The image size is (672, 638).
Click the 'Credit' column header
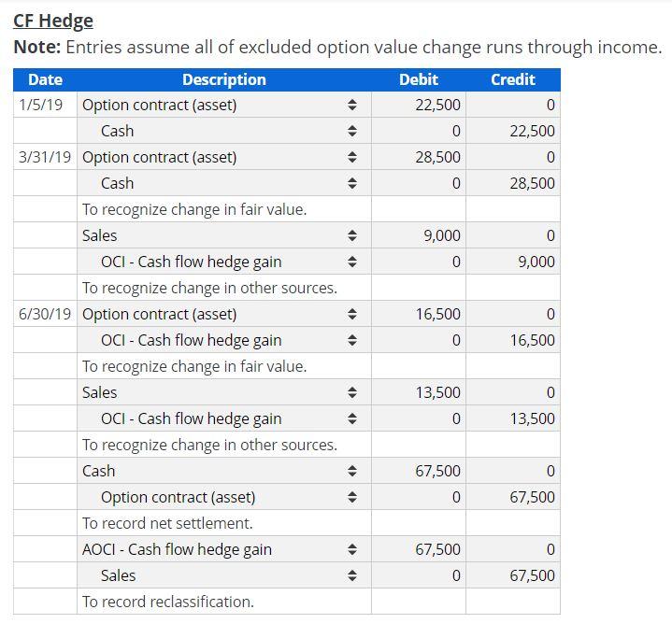pyautogui.click(x=513, y=79)
